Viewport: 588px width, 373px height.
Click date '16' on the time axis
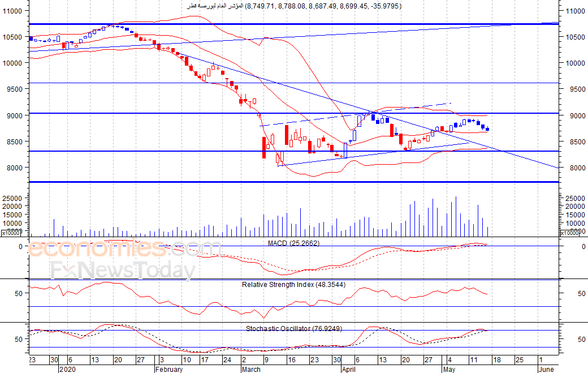click(292, 360)
